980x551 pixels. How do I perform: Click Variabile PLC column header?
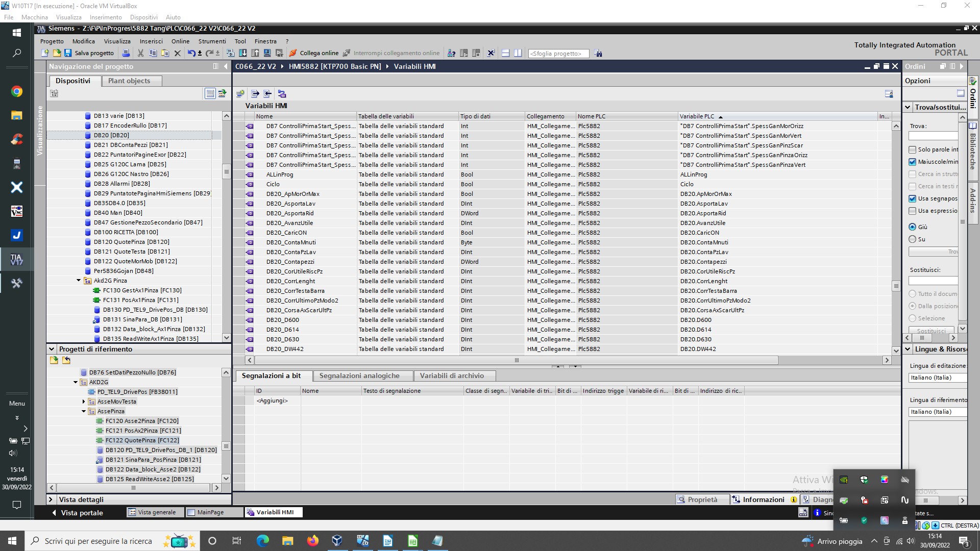(777, 116)
